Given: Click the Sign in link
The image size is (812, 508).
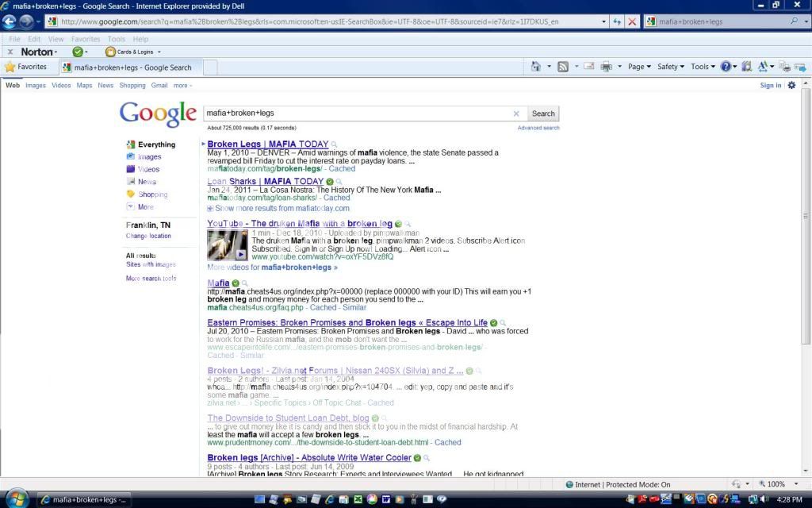Looking at the screenshot, I should pyautogui.click(x=771, y=86).
